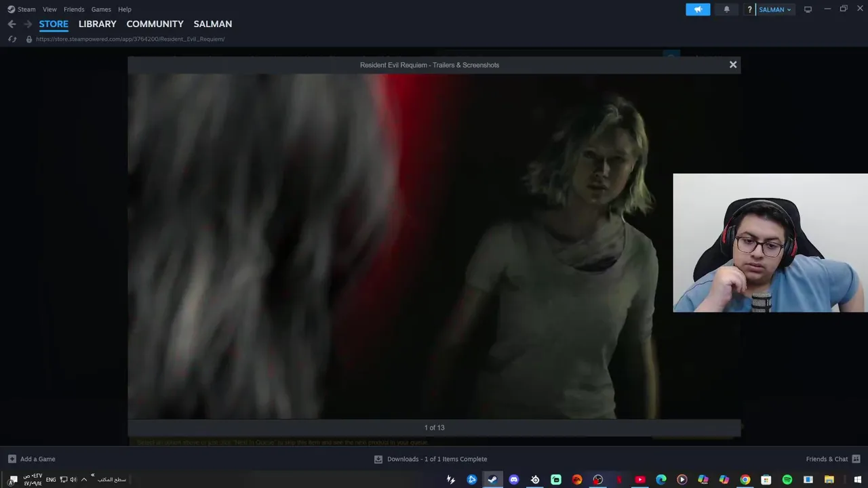868x488 pixels.
Task: Click the taskbar clock and date
Action: [x=33, y=480]
